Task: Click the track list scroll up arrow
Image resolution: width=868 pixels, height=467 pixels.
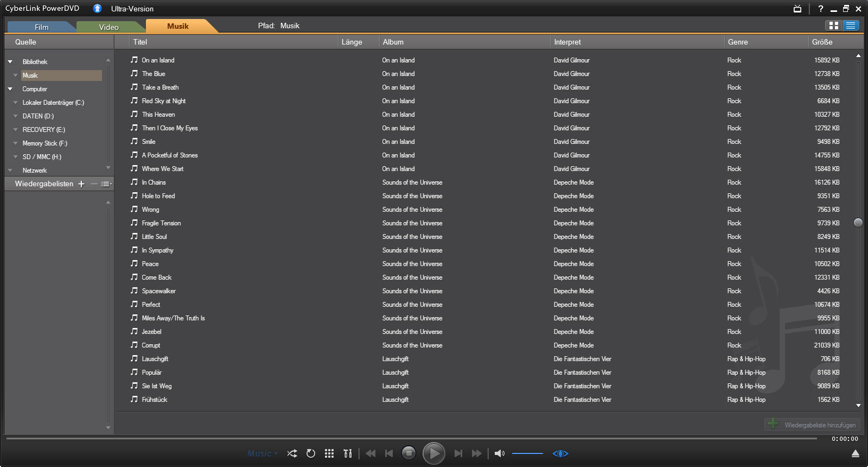Action: [858, 56]
